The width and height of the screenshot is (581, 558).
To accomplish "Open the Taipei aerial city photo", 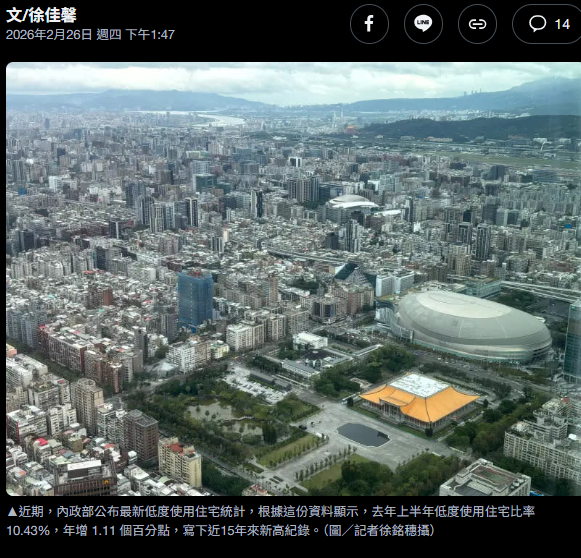I will click(293, 279).
